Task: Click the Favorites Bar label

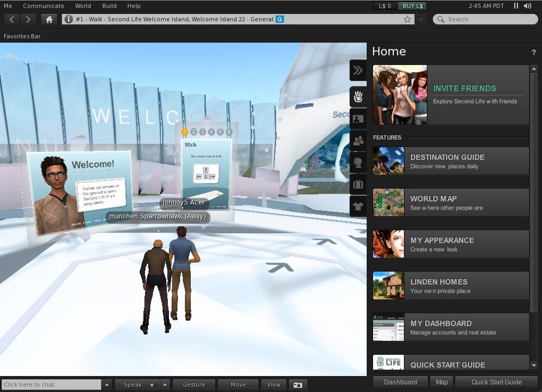Action: click(22, 36)
